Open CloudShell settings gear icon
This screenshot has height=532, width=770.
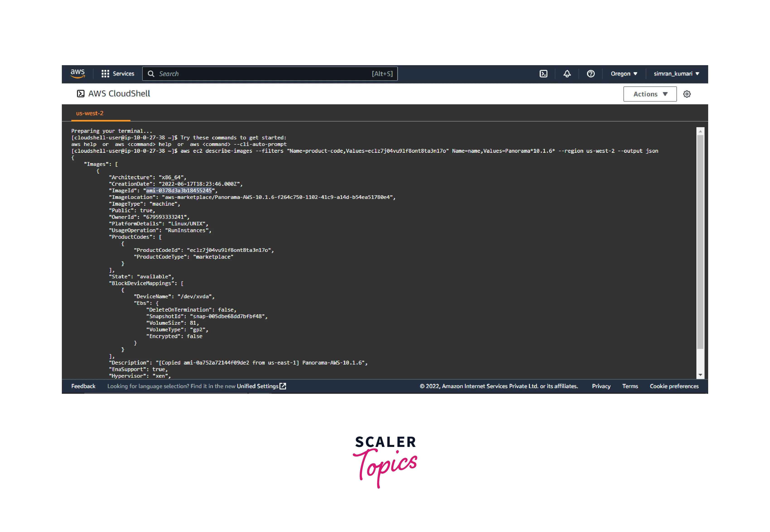click(x=687, y=94)
